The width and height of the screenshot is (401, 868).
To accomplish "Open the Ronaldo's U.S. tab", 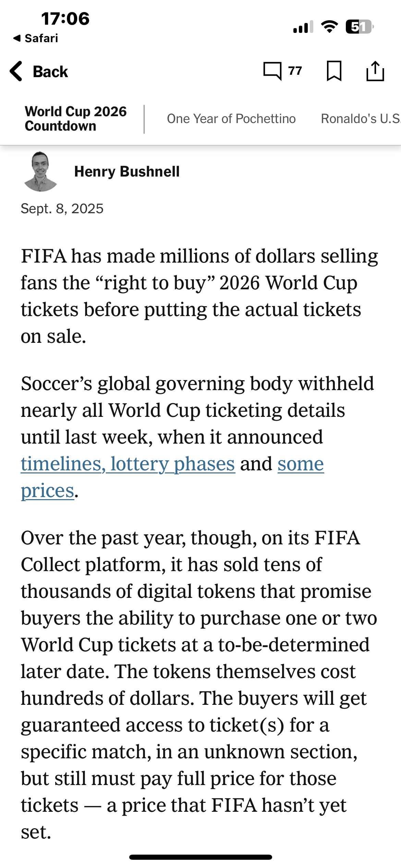I will [x=360, y=119].
